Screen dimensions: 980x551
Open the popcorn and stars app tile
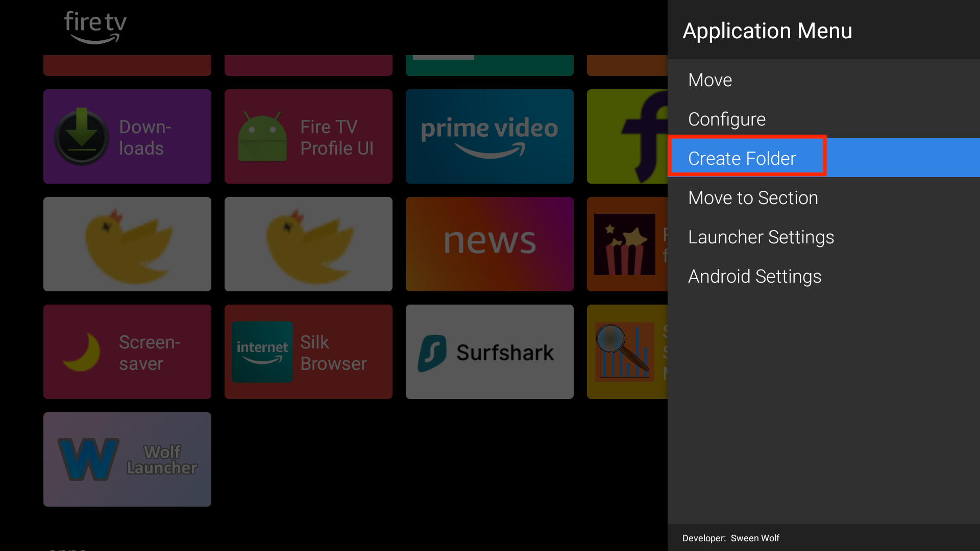pos(627,244)
